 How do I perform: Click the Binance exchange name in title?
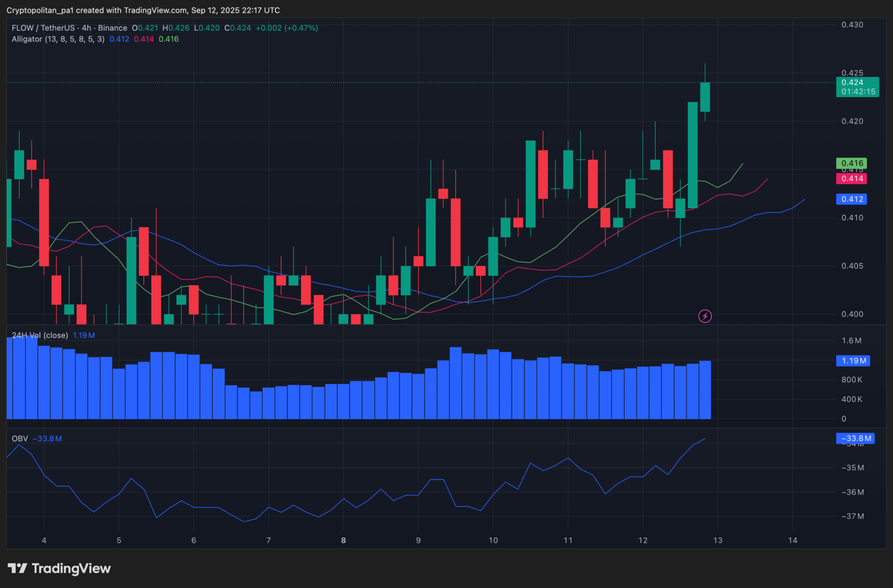click(x=112, y=28)
